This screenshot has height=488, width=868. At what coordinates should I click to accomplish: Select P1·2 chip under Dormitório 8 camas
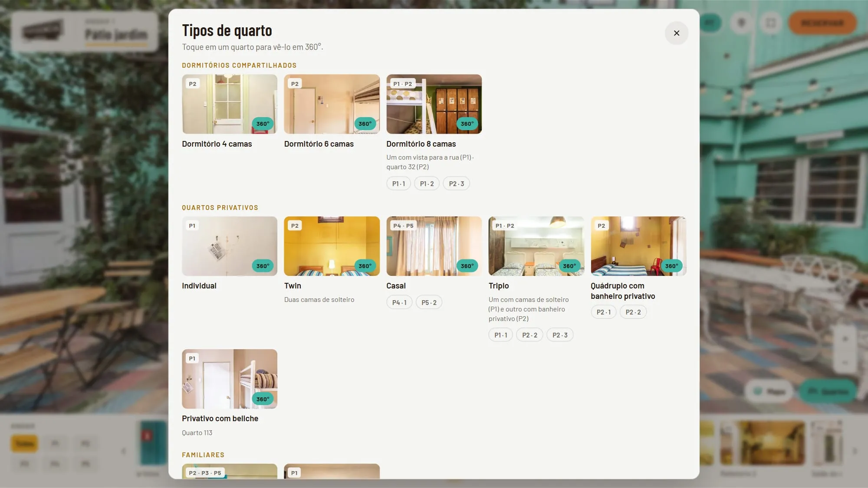click(427, 183)
